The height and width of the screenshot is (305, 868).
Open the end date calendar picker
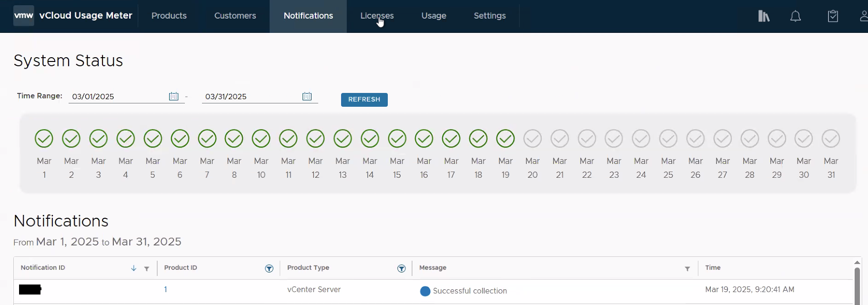(x=307, y=96)
